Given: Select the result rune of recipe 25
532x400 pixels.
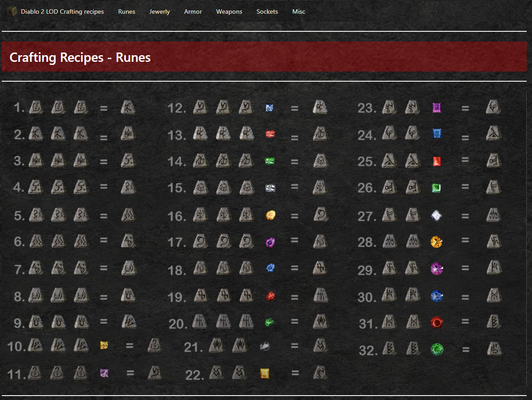Looking at the screenshot, I should (494, 160).
